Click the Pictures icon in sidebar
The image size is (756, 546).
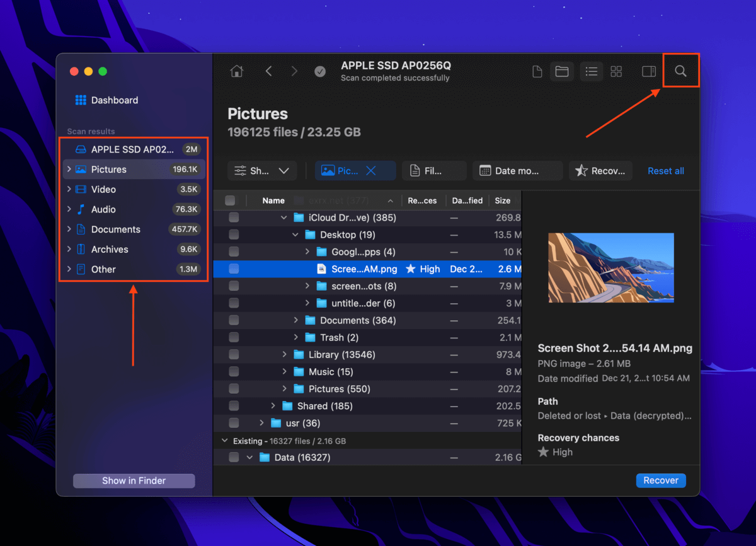coord(81,170)
